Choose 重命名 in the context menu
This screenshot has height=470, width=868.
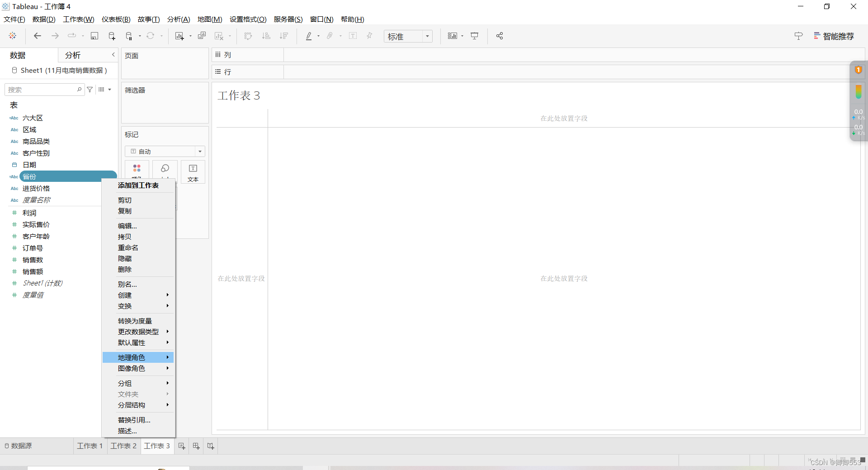(138, 247)
